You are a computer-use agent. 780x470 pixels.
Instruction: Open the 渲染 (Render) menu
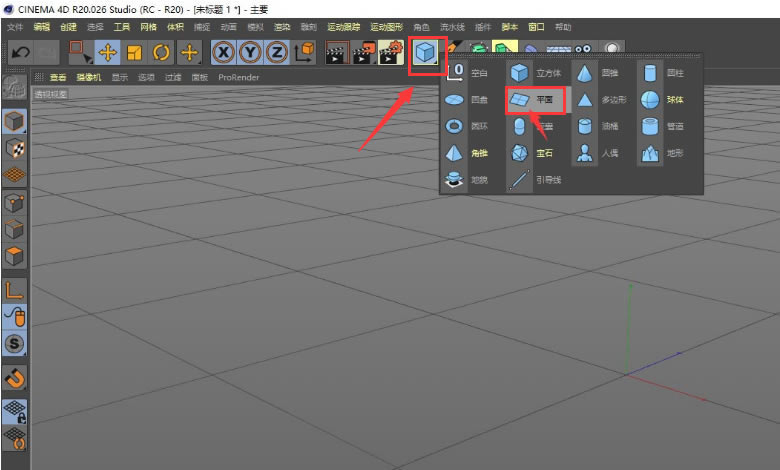click(282, 27)
